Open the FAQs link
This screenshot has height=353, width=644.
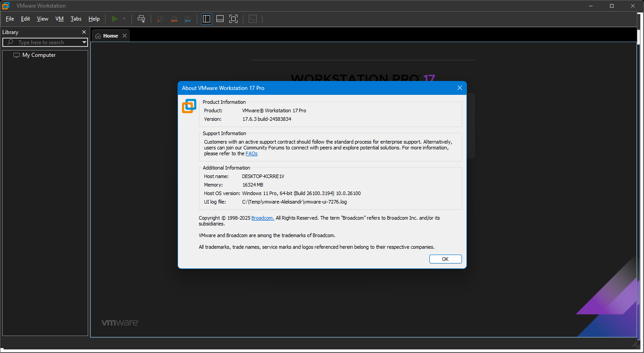pyautogui.click(x=251, y=153)
